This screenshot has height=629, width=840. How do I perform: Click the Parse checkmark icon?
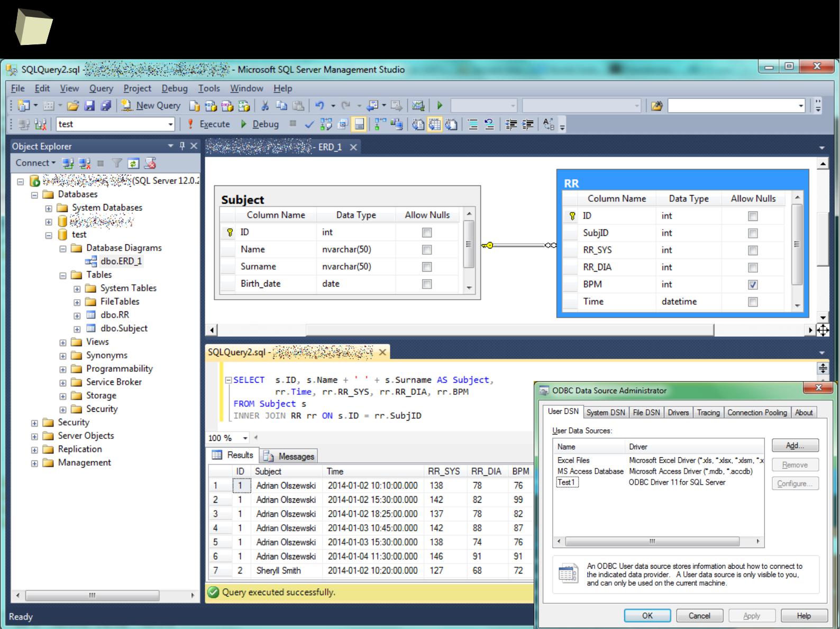click(309, 125)
